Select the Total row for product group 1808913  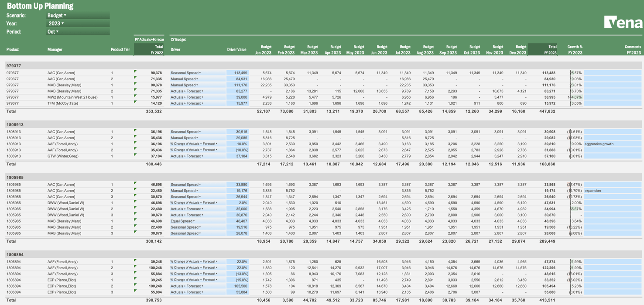tap(87, 164)
